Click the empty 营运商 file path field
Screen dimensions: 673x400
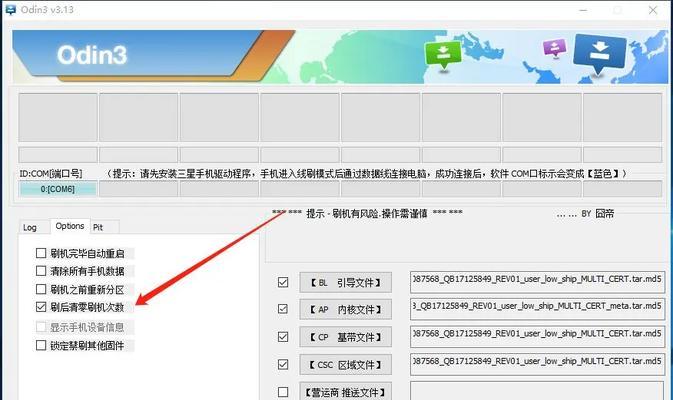coord(537,391)
